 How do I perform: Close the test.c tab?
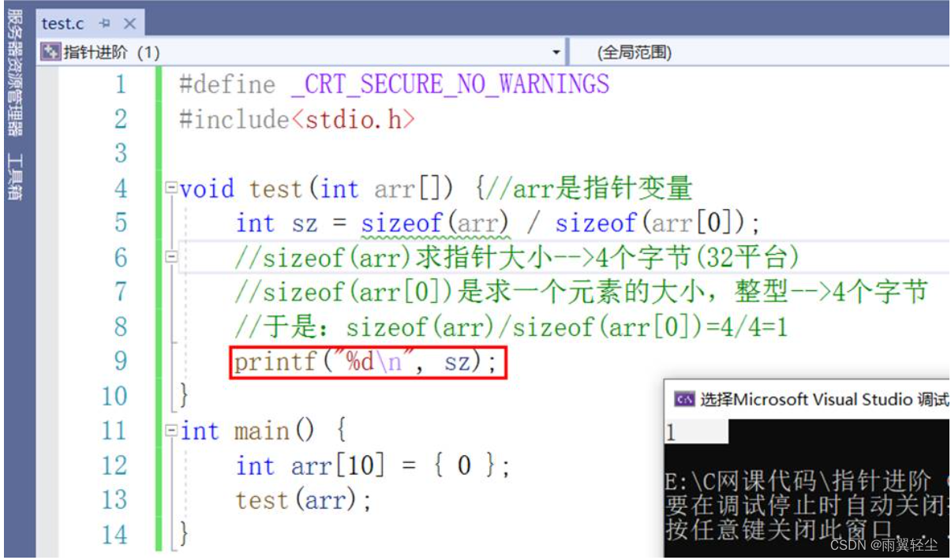[129, 24]
